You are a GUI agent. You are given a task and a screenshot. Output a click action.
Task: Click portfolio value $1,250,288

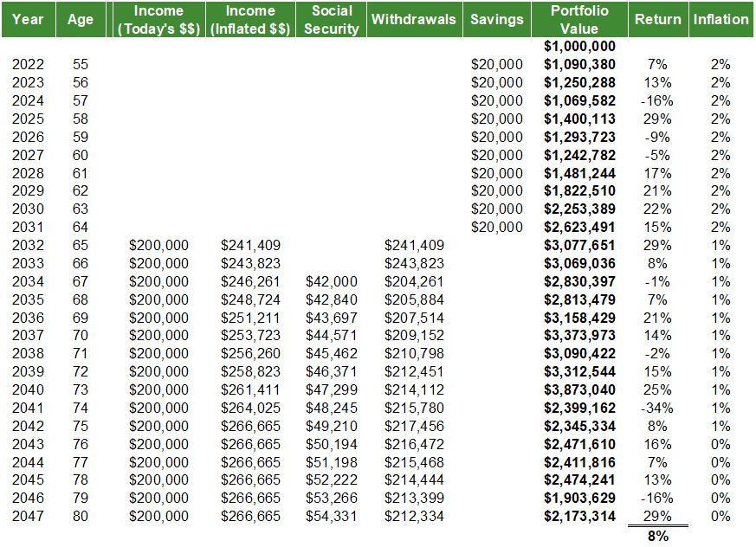coord(579,82)
